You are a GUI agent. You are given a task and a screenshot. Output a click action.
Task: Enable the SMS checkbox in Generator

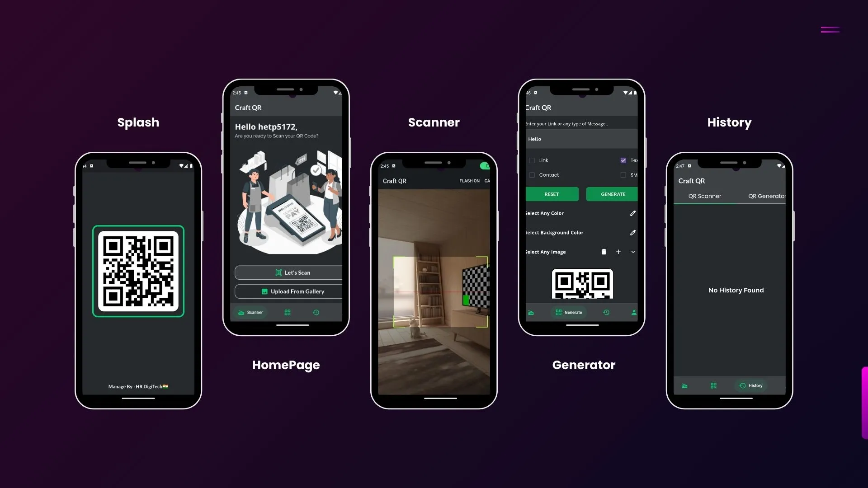tap(623, 174)
